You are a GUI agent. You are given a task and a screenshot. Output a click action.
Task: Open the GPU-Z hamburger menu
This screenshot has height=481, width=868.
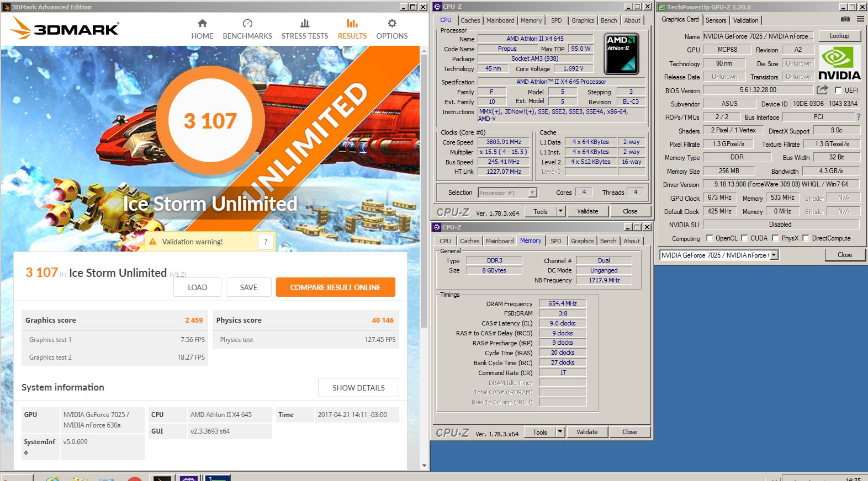tap(860, 19)
